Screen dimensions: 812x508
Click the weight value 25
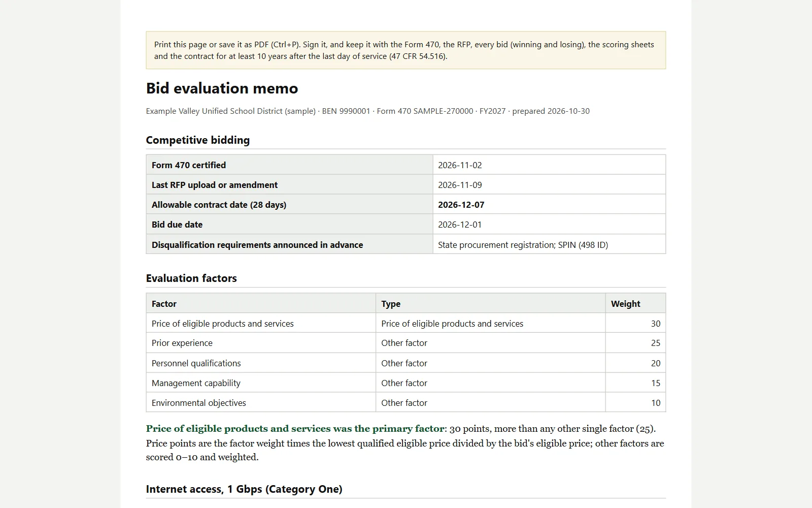click(656, 343)
